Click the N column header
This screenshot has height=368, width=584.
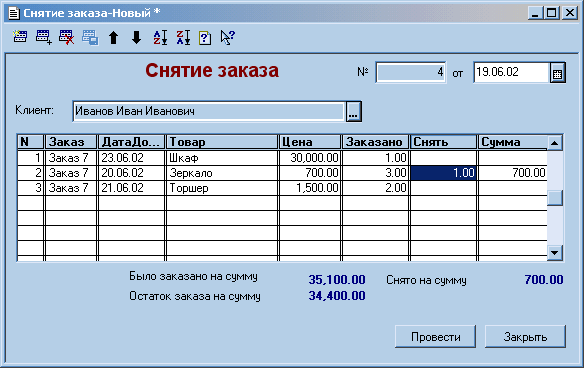click(31, 142)
